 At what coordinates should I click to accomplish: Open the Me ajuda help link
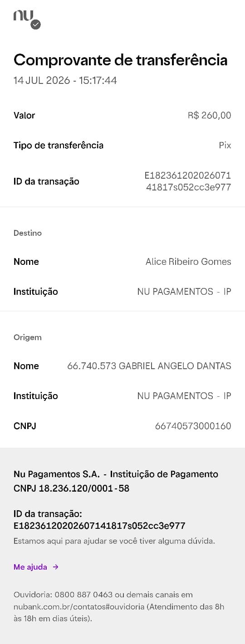coord(30,567)
